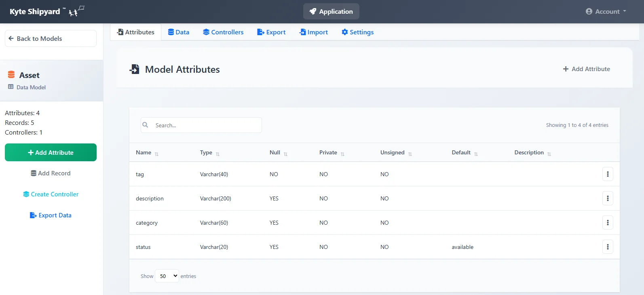
Task: Click the 'Varchar(200)' type cell
Action: coord(215,198)
